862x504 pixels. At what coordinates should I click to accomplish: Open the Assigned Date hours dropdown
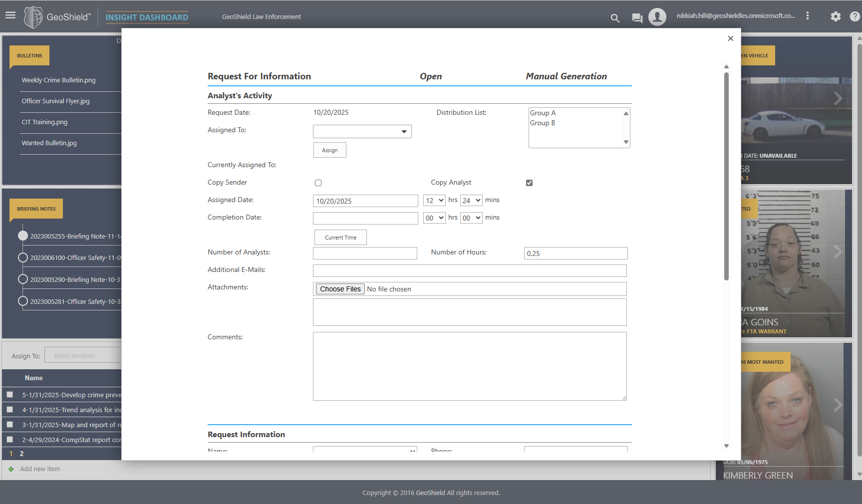(434, 201)
